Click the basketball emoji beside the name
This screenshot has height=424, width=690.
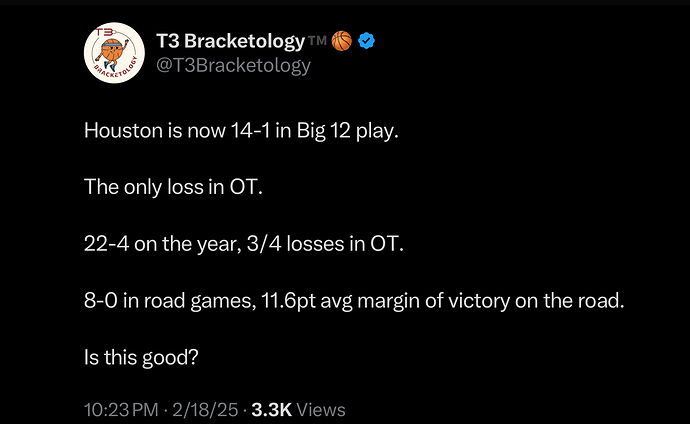pyautogui.click(x=341, y=41)
